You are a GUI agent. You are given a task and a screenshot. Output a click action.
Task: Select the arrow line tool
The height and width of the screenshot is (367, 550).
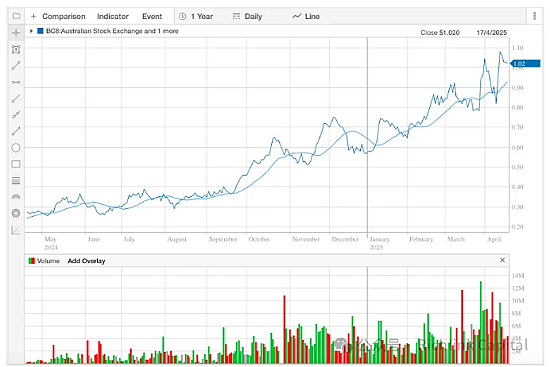click(16, 131)
